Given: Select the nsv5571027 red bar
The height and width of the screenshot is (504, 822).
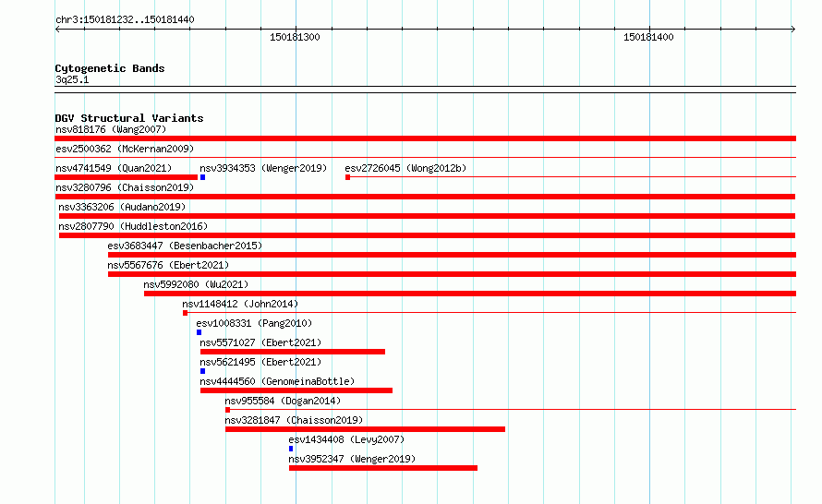Looking at the screenshot, I should click(293, 352).
